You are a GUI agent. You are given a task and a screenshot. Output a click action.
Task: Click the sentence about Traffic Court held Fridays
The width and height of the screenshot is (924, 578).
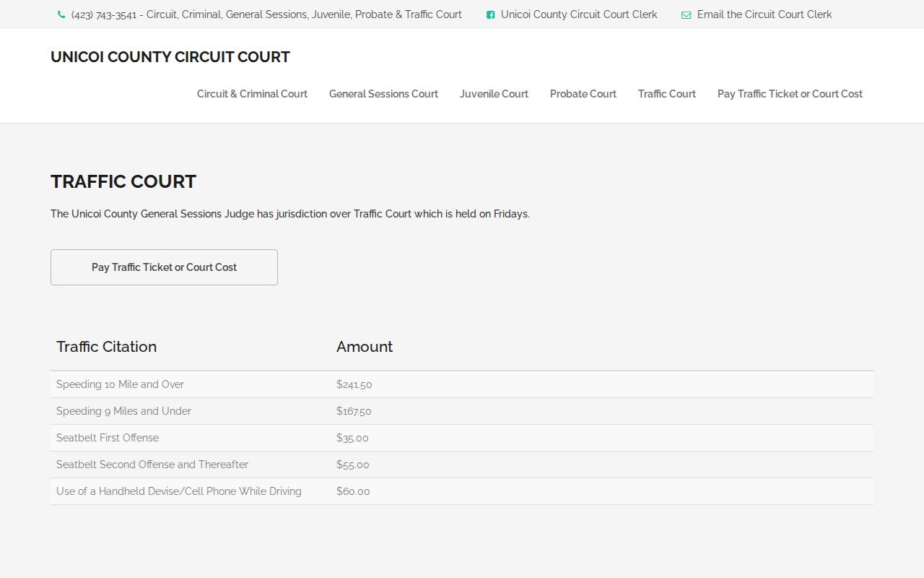(290, 214)
